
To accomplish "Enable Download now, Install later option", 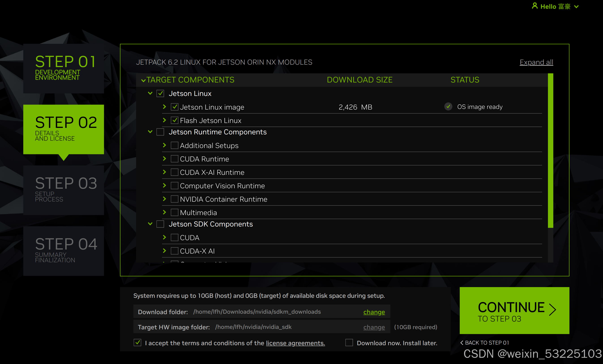I will [349, 343].
